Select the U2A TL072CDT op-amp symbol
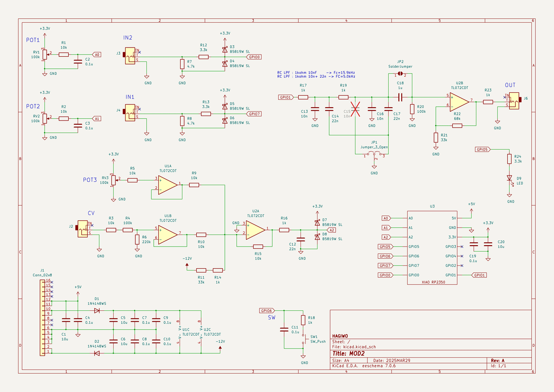 [255, 229]
